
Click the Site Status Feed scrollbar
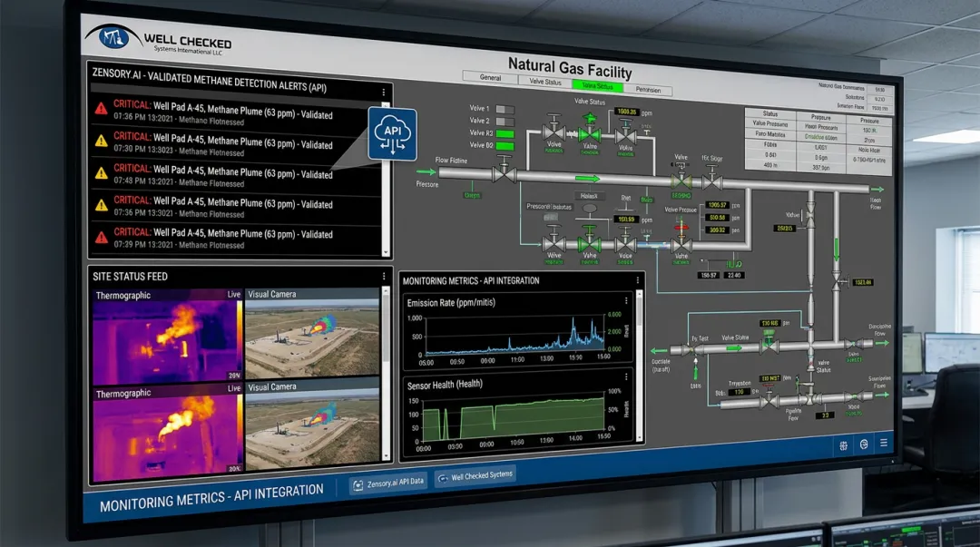386,374
